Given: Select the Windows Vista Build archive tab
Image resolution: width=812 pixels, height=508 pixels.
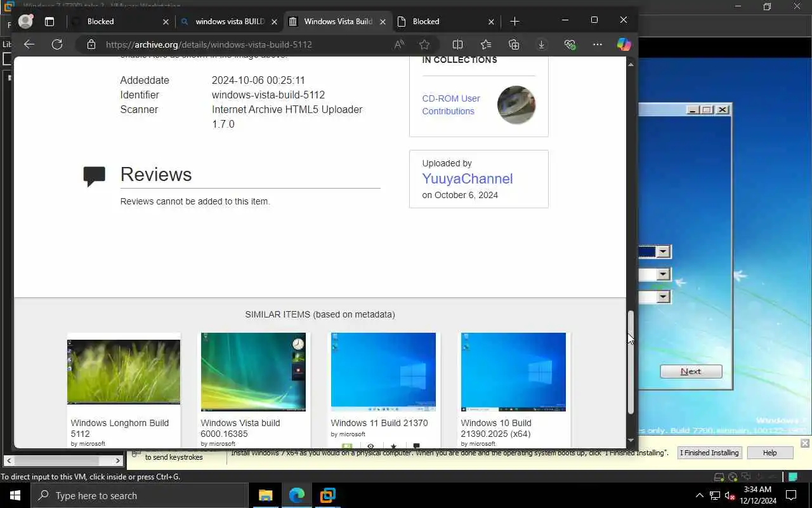Looking at the screenshot, I should (337, 22).
